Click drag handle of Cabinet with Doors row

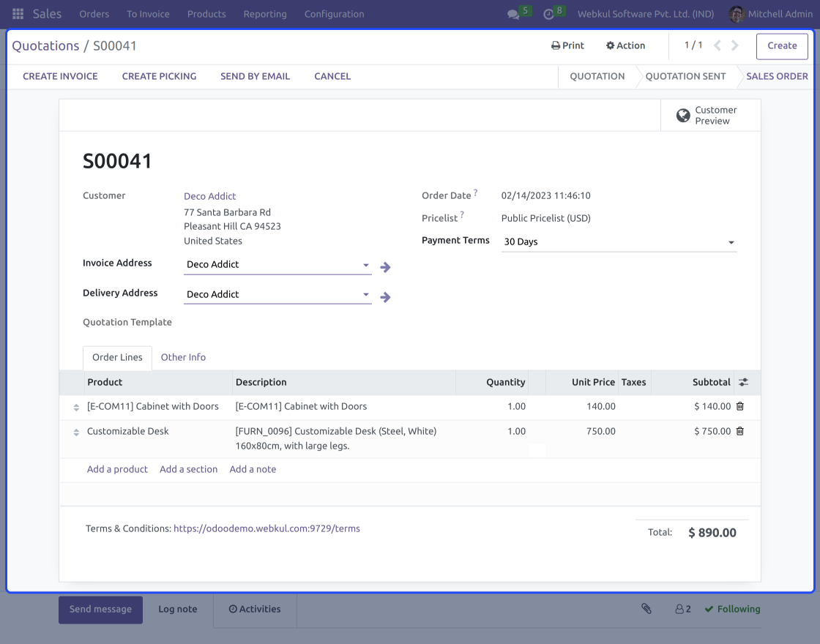pos(76,407)
